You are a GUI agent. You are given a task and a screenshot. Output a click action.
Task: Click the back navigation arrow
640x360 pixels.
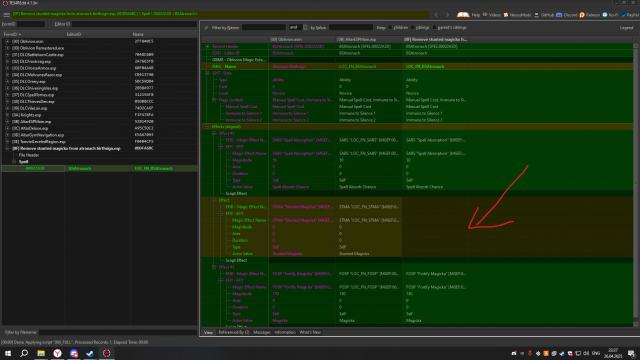click(x=436, y=15)
